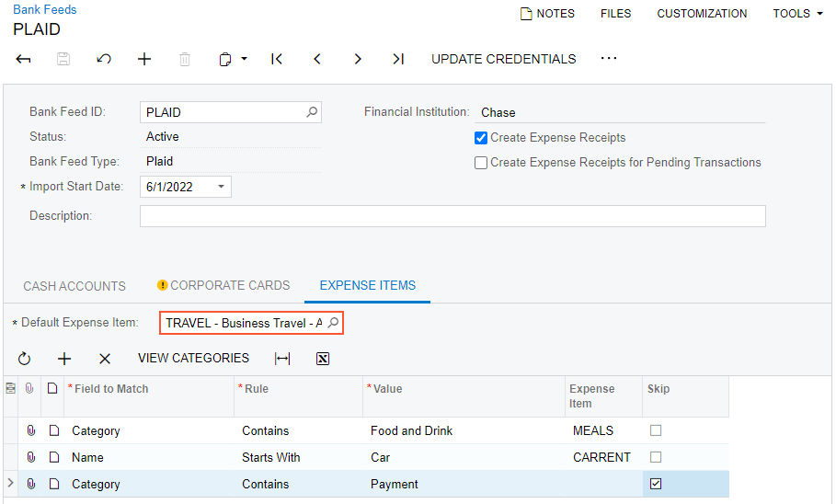This screenshot has width=836, height=504.
Task: Expand the Tools menu
Action: [796, 14]
